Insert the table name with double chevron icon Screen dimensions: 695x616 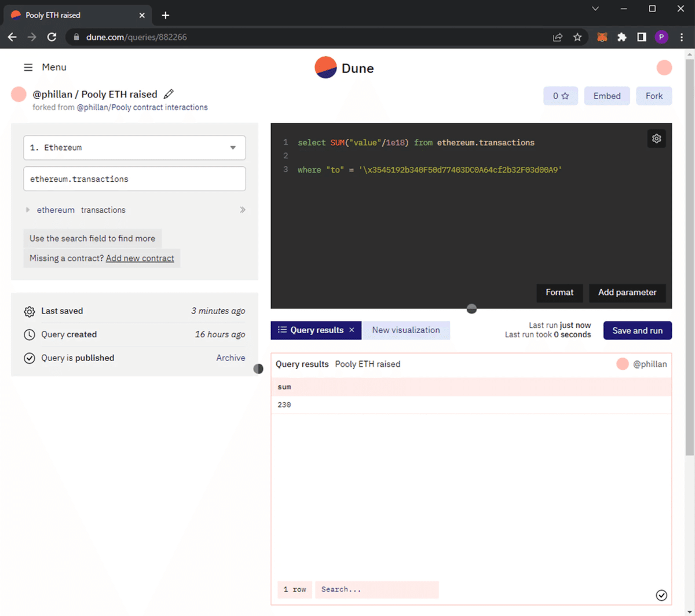[x=242, y=210]
